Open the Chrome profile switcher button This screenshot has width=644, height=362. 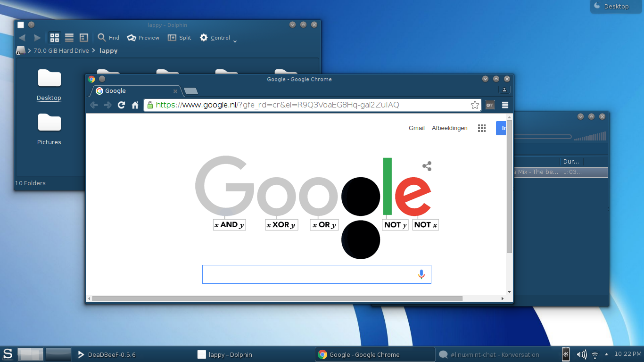click(504, 90)
